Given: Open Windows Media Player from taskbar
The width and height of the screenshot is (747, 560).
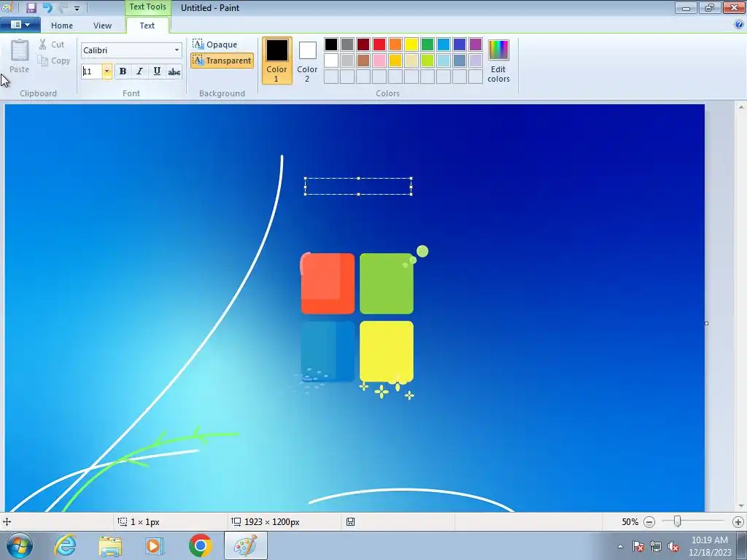Looking at the screenshot, I should pos(155,545).
